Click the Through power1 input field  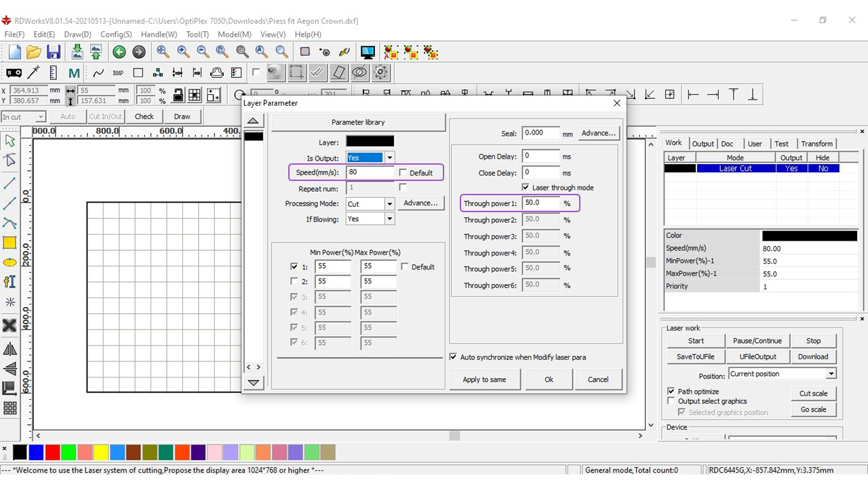click(541, 203)
